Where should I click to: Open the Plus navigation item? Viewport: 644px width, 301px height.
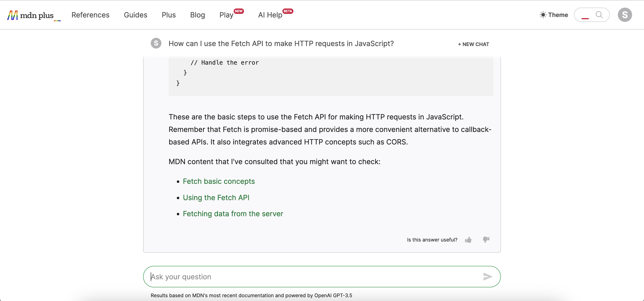point(169,15)
